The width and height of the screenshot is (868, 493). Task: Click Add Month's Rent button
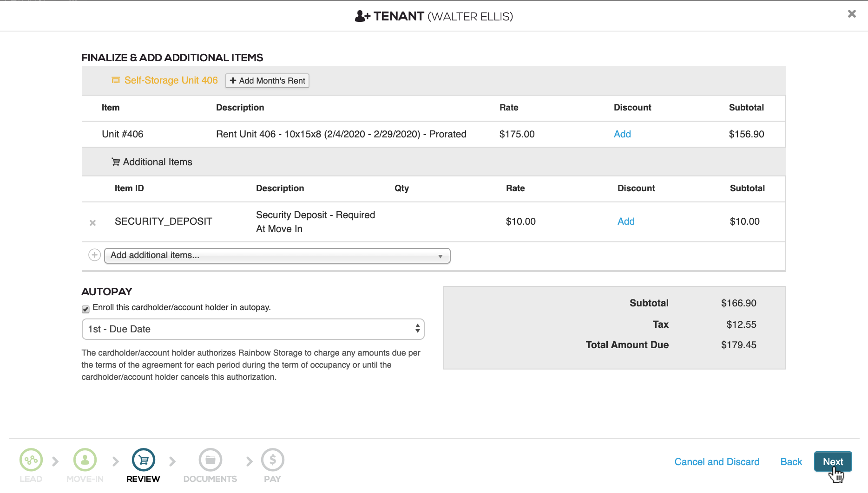(267, 80)
